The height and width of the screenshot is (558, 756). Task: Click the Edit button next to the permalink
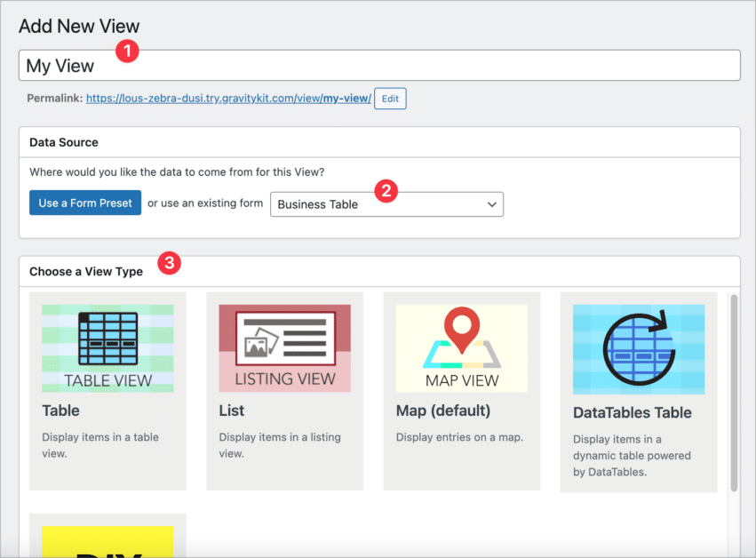[389, 99]
